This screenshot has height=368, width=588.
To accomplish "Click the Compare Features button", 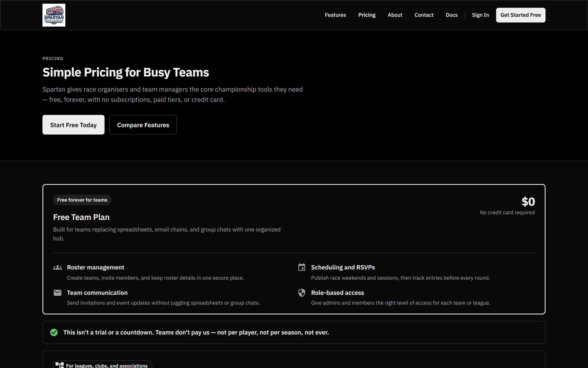I will tap(143, 125).
